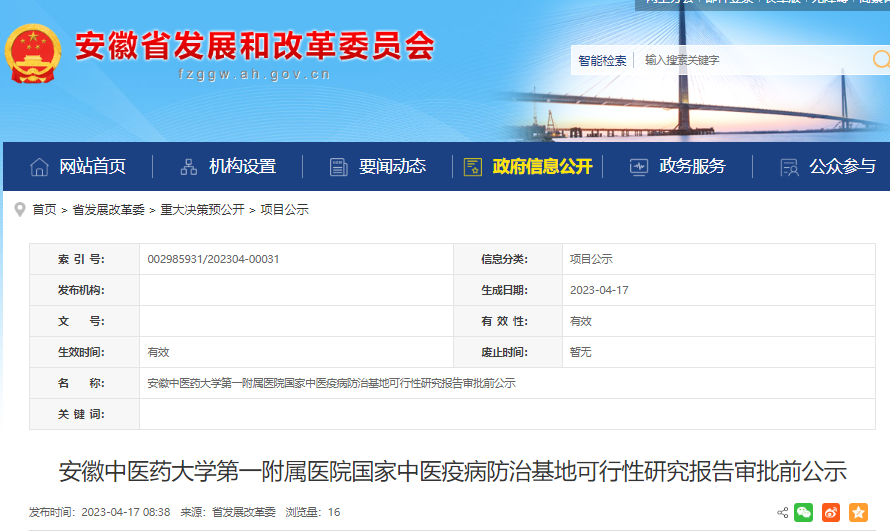Image resolution: width=890 pixels, height=532 pixels.
Task: Click the 省发展改革委 breadcrumb link
Action: pyautogui.click(x=108, y=210)
